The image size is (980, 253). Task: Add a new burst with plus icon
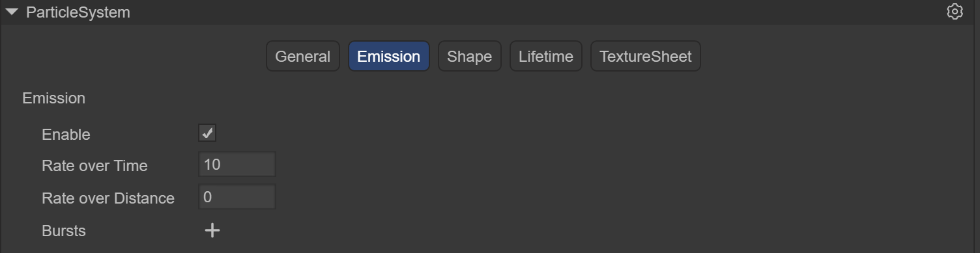pos(212,230)
